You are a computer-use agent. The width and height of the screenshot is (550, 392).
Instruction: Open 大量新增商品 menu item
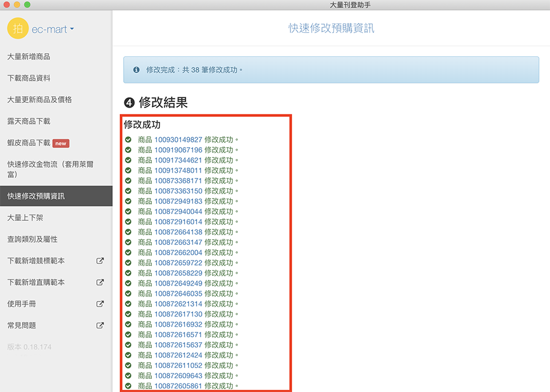point(29,57)
